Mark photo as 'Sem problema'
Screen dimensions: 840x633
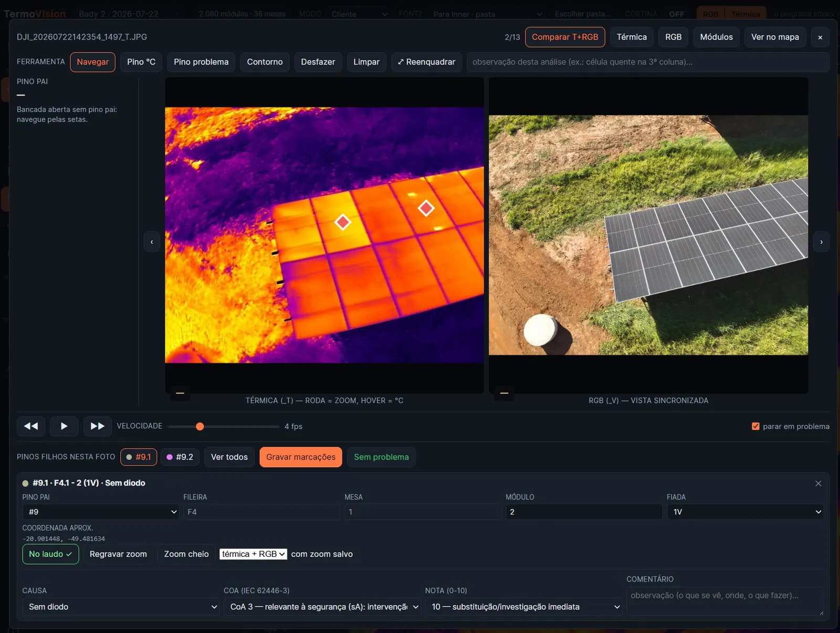[x=381, y=457]
